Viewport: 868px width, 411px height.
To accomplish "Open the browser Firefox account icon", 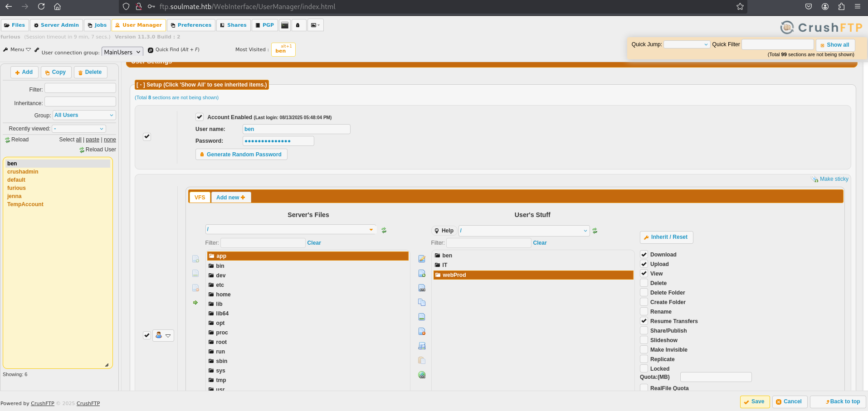I will 825,6.
